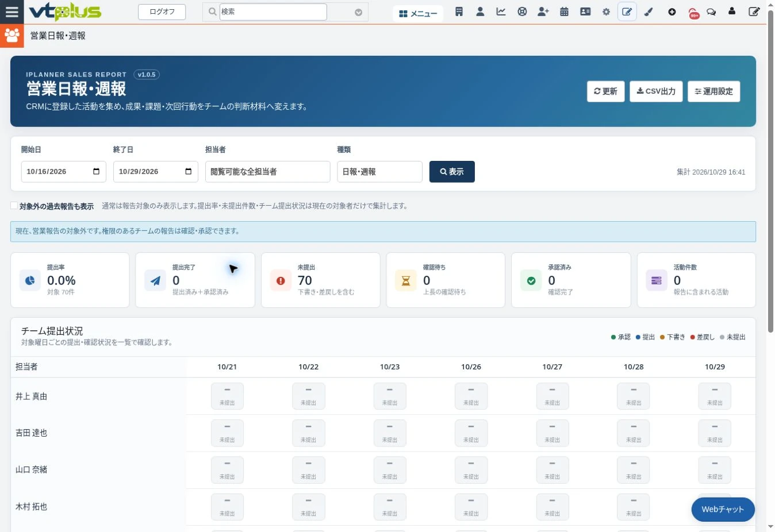Open the 種類 dropdown showing 日報・週報
The width and height of the screenshot is (775, 532).
click(x=379, y=172)
